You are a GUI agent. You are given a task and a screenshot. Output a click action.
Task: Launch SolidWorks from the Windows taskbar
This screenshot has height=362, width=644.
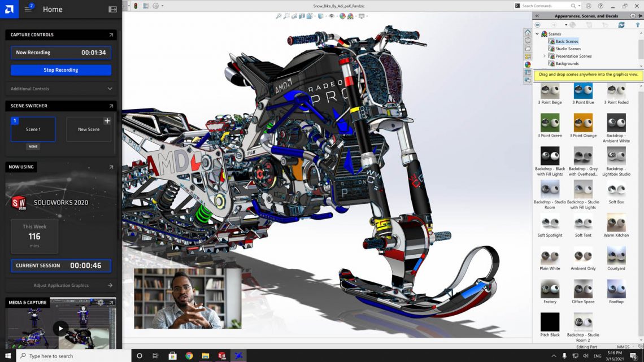222,356
